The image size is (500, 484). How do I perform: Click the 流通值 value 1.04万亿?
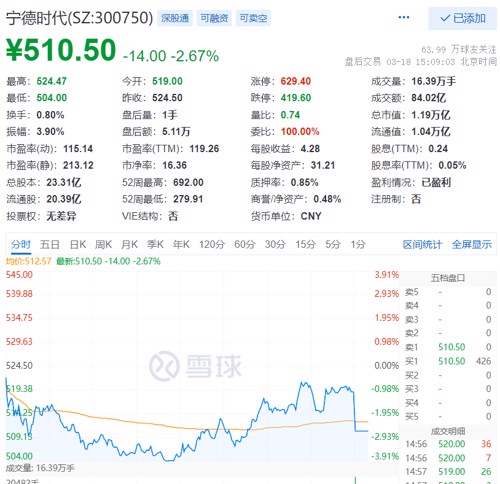coord(431,131)
